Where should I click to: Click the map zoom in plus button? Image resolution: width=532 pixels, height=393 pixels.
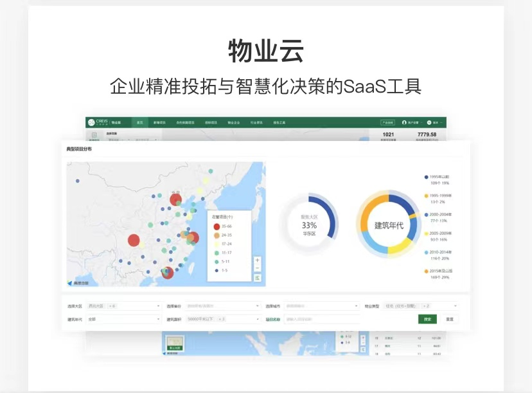(258, 260)
